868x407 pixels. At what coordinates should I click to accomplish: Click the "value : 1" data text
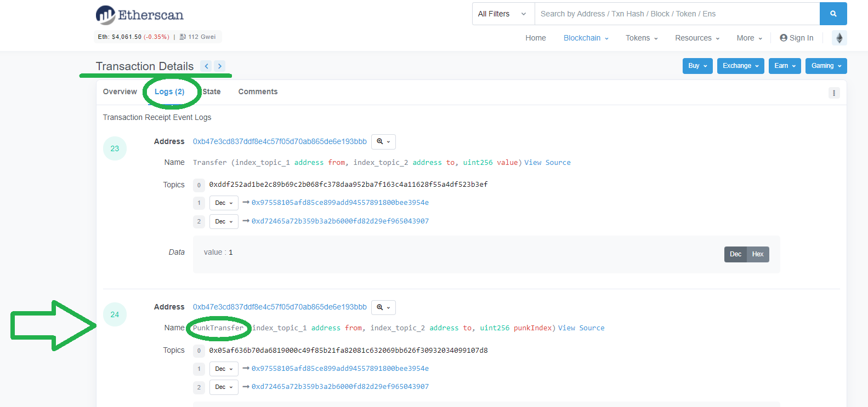(x=218, y=253)
